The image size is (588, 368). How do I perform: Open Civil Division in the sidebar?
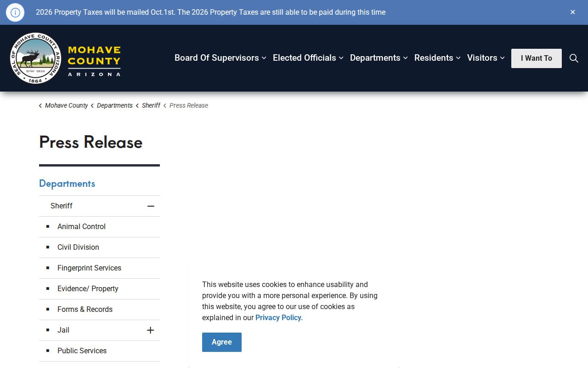[x=78, y=247]
